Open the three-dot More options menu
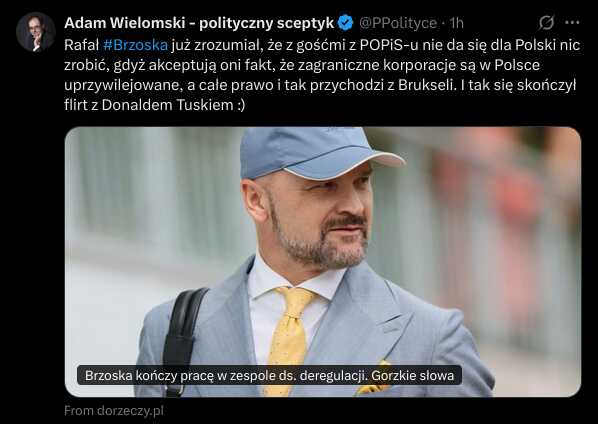598x424 pixels. click(572, 23)
